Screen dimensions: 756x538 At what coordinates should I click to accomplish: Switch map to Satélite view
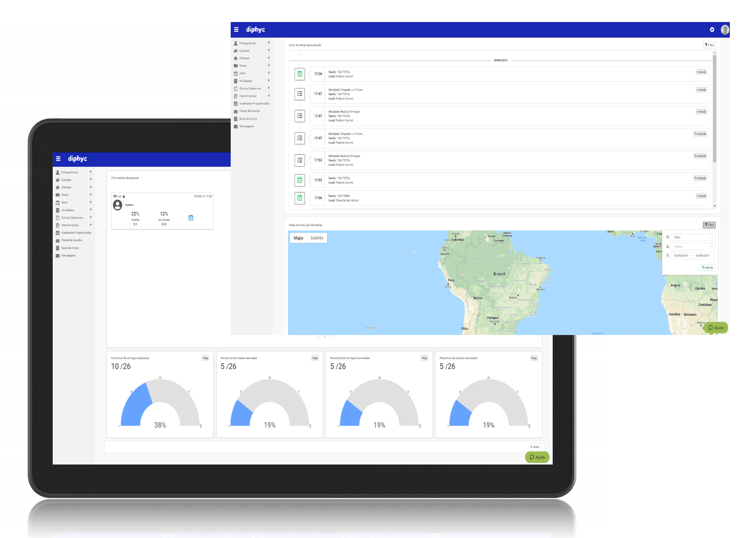click(x=317, y=238)
